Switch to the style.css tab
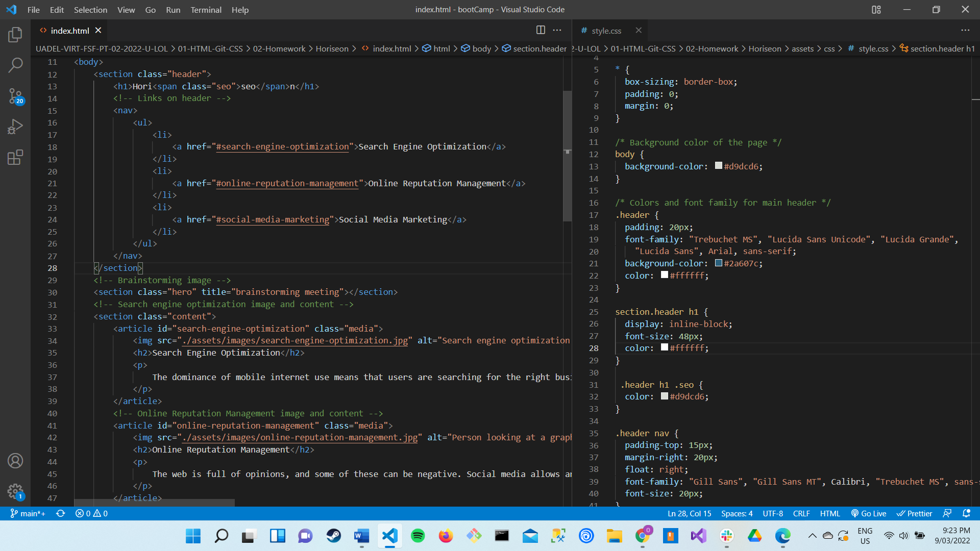Viewport: 980px width, 551px height. pos(606,31)
